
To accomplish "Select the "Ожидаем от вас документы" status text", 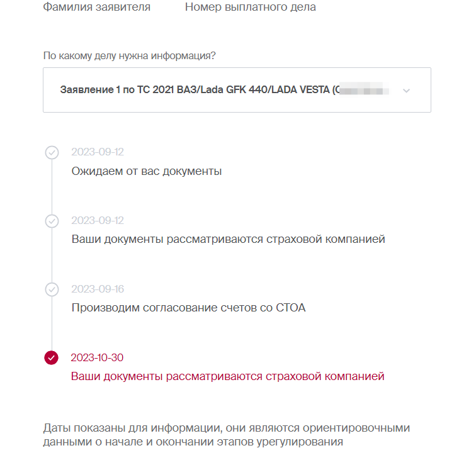I will (146, 171).
